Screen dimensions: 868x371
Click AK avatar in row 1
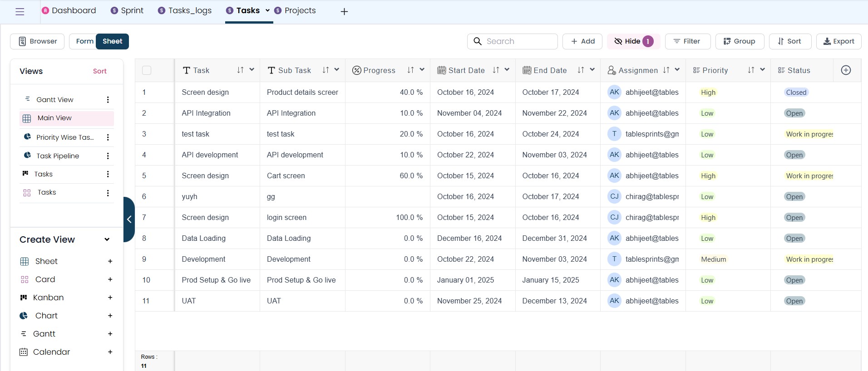click(614, 92)
